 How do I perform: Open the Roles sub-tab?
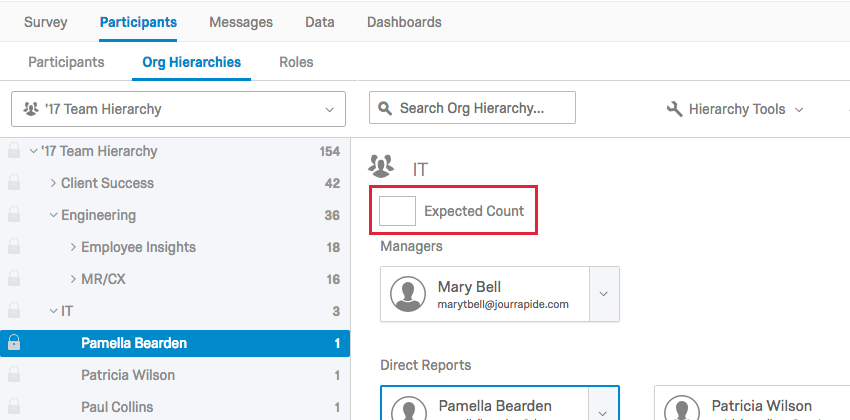(x=296, y=62)
